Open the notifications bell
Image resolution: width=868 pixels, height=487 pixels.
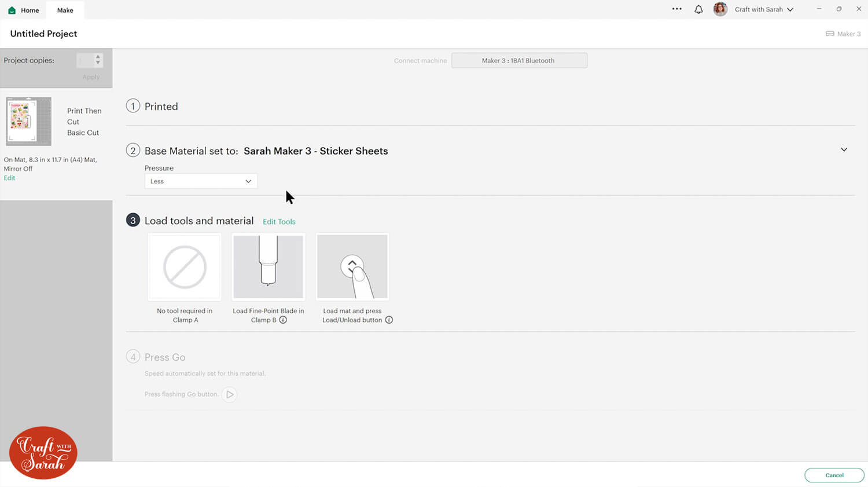coord(698,9)
